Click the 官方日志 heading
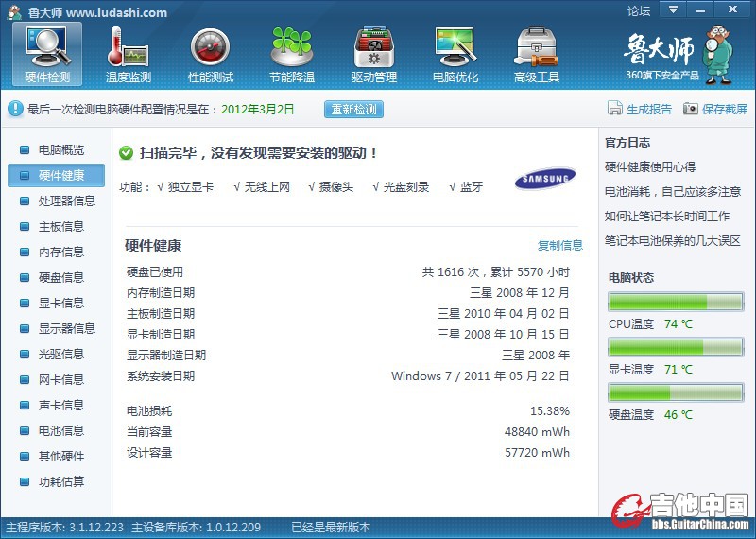 [x=627, y=143]
